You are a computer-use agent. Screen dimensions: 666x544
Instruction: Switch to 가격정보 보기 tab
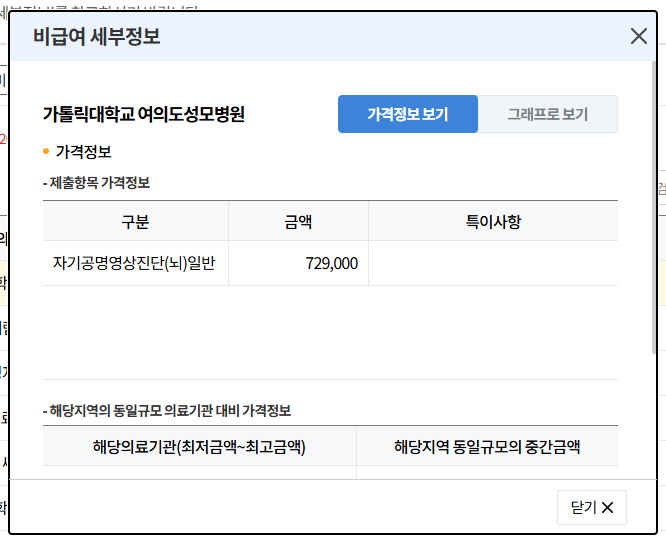point(408,114)
